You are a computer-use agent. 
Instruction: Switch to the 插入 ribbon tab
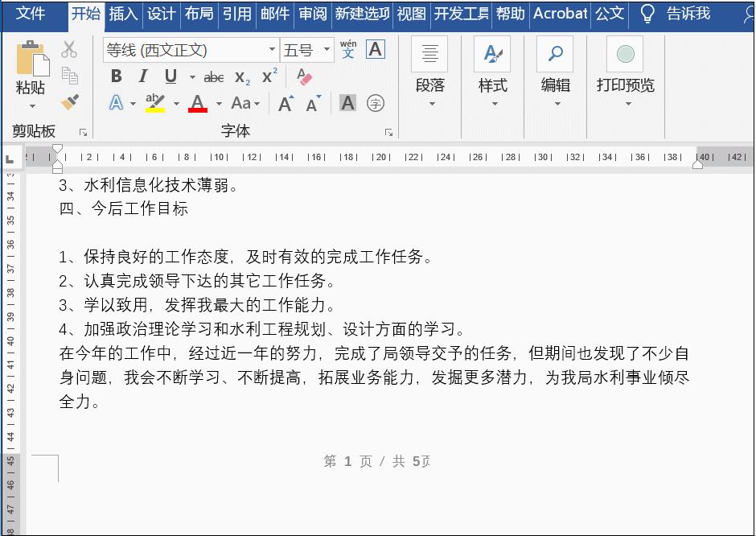coord(122,14)
